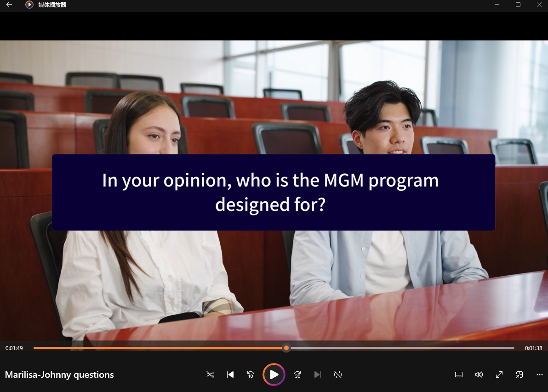548x392 pixels.
Task: Click elapsed time 0:01:49
Action: (14, 348)
